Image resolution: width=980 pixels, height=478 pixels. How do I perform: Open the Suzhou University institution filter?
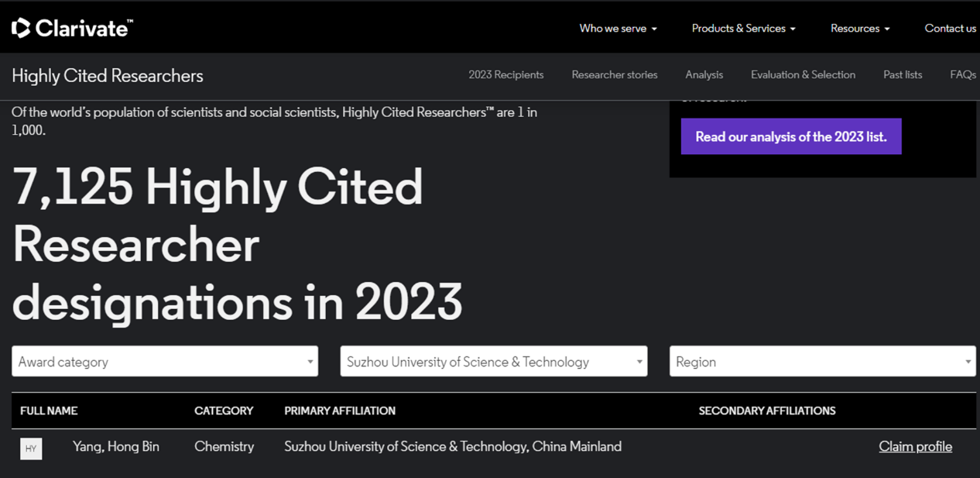(493, 362)
